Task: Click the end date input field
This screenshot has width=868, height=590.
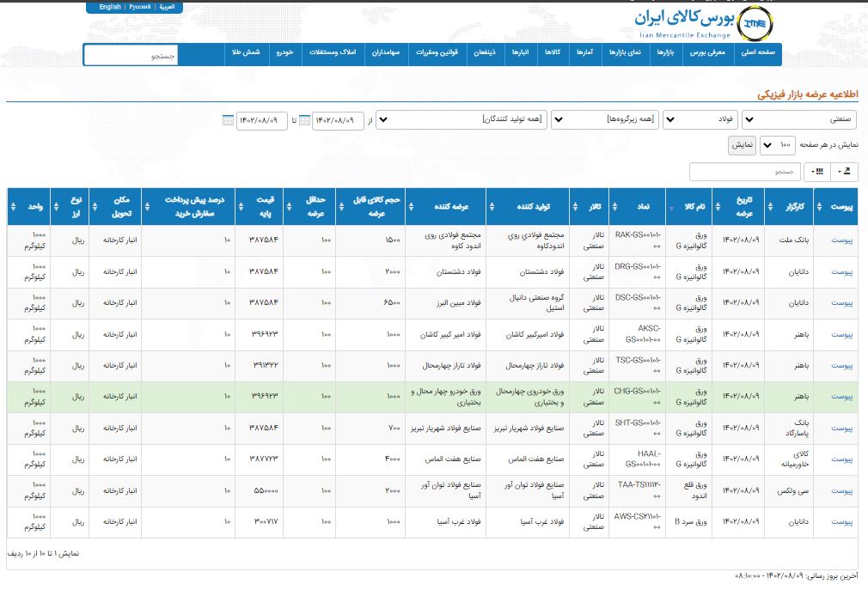Action: tap(262, 120)
